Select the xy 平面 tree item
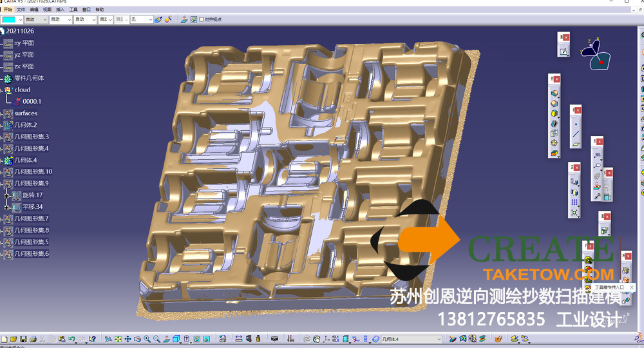Viewport: 644px width, 348px height. (24, 43)
